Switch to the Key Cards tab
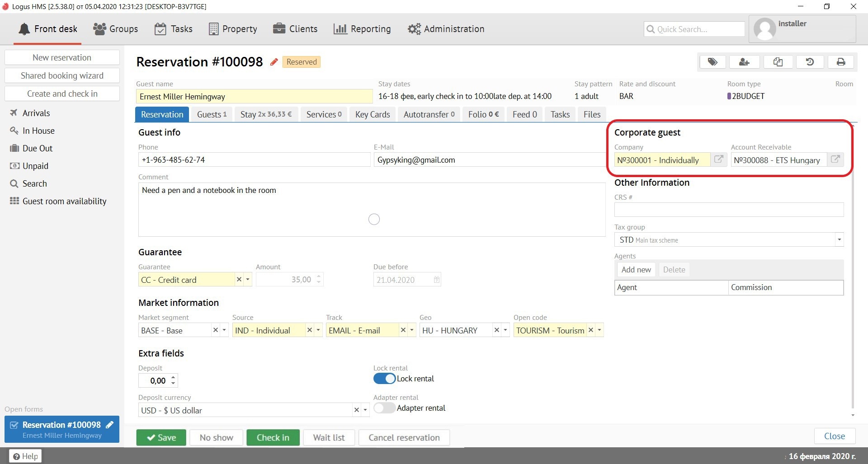868x464 pixels. 373,114
